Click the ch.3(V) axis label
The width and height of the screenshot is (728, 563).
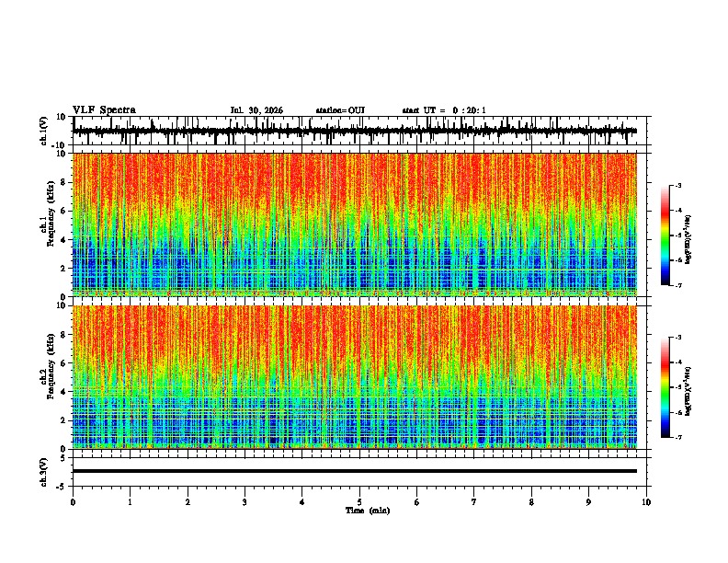[x=44, y=472]
